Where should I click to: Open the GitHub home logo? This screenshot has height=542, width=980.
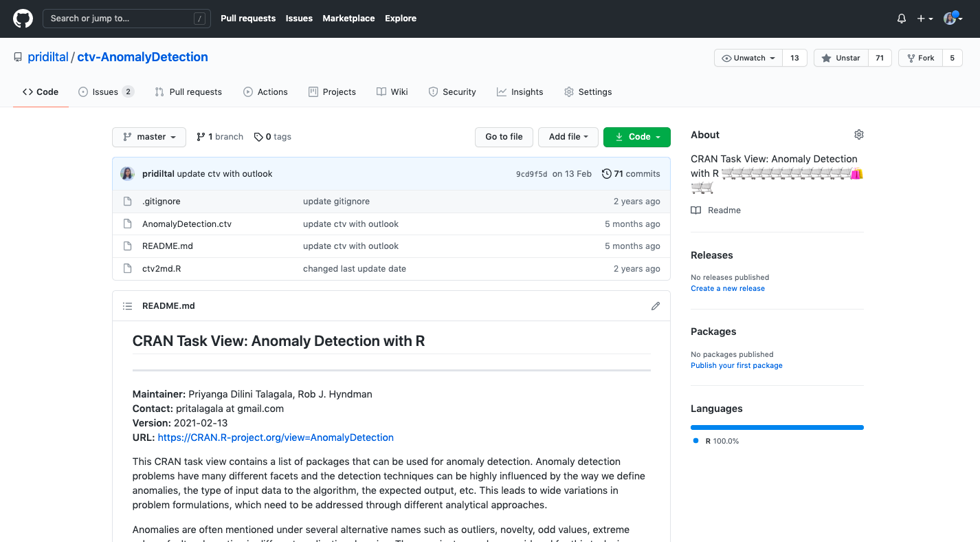[23, 19]
